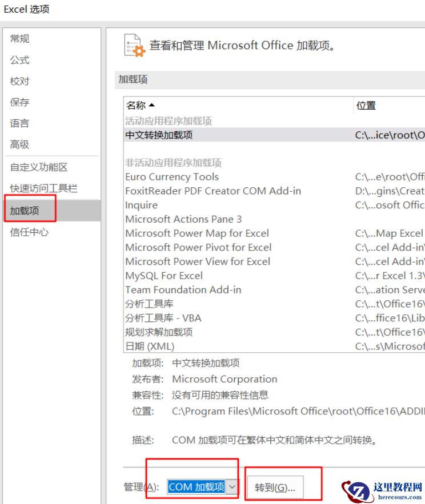Screen dimensions: 425x504
Task: Open the 高级 options category
Action: pyautogui.click(x=19, y=144)
